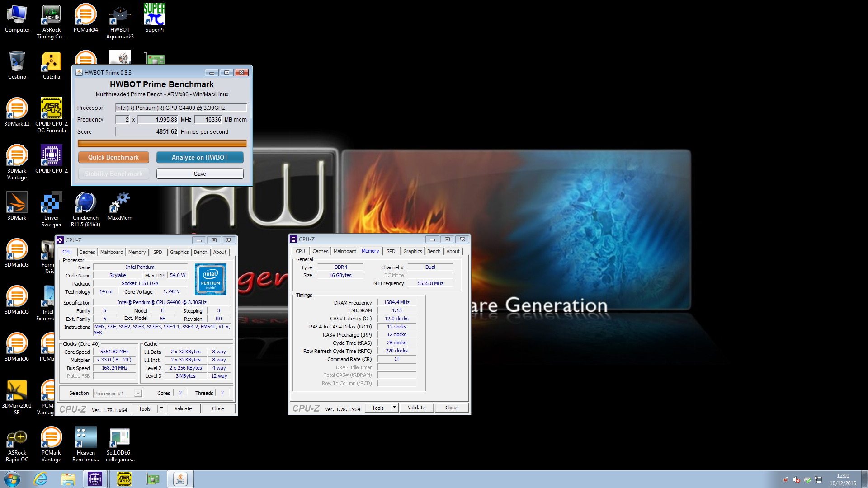This screenshot has height=488, width=868.
Task: Select Memory tab in left CPU-Z window
Action: click(137, 252)
